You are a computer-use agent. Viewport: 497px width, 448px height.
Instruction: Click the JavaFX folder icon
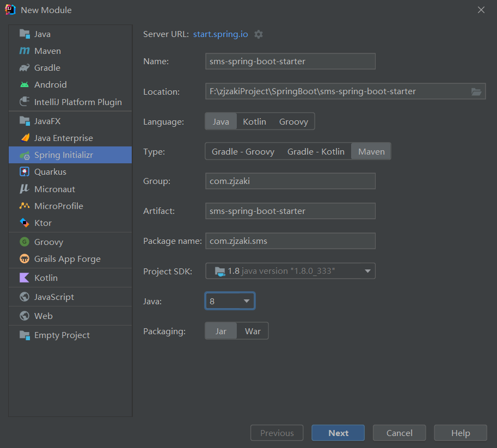coord(24,121)
